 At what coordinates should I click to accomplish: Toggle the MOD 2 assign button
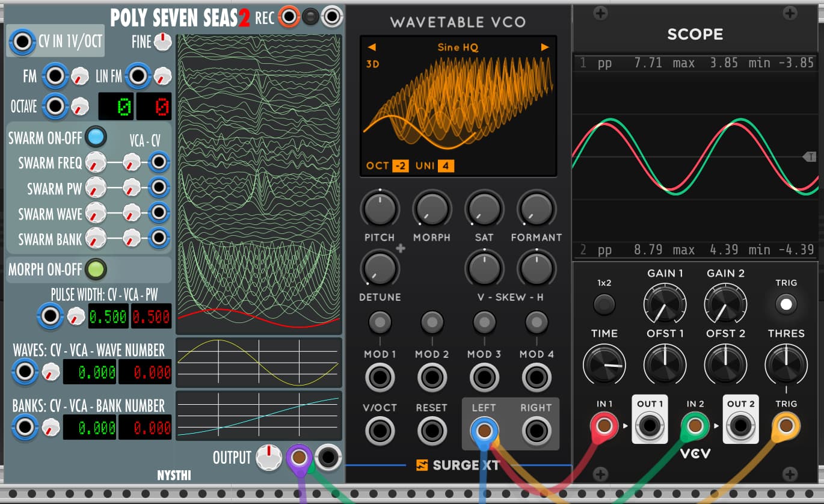[432, 323]
